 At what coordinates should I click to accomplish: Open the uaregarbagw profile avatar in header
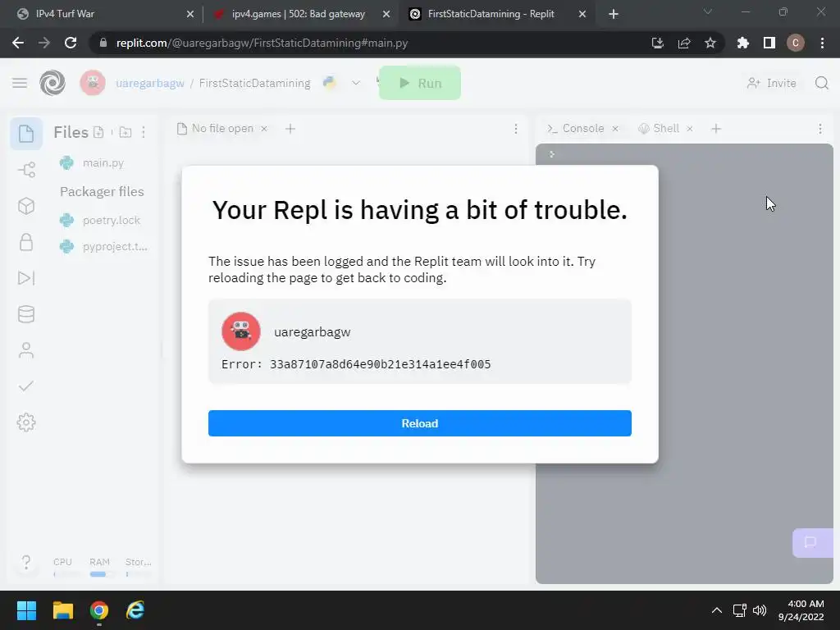(x=93, y=83)
